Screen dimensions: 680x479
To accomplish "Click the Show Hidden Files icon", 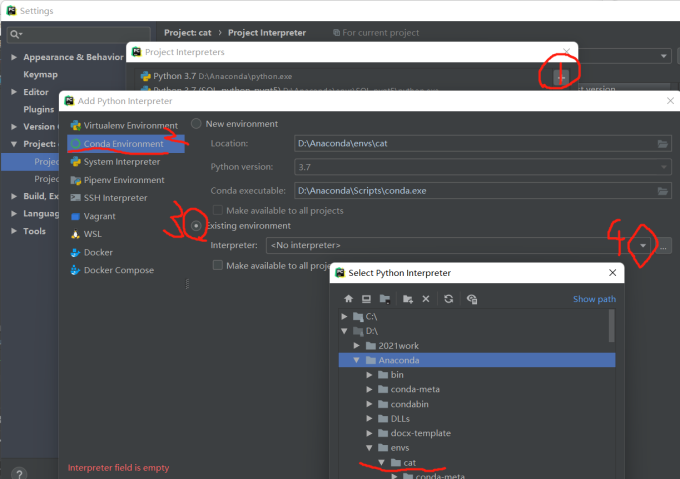I will tap(471, 299).
